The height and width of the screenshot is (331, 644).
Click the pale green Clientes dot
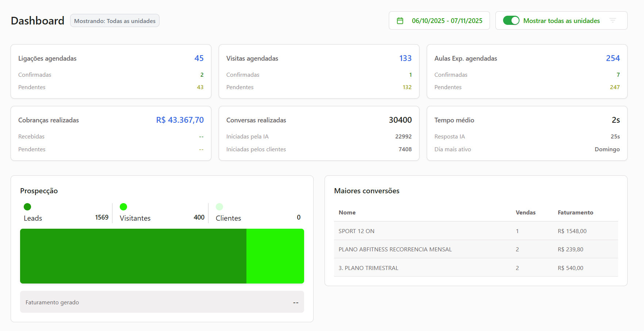click(219, 207)
